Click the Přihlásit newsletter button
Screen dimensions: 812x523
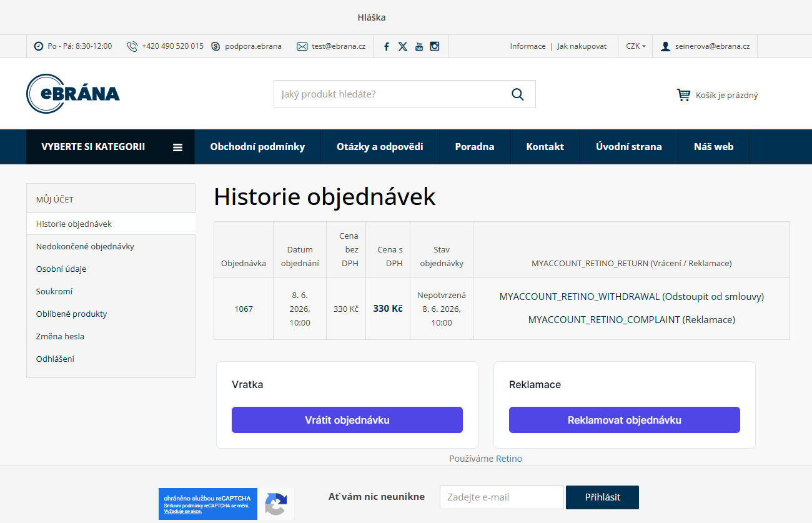coord(602,497)
